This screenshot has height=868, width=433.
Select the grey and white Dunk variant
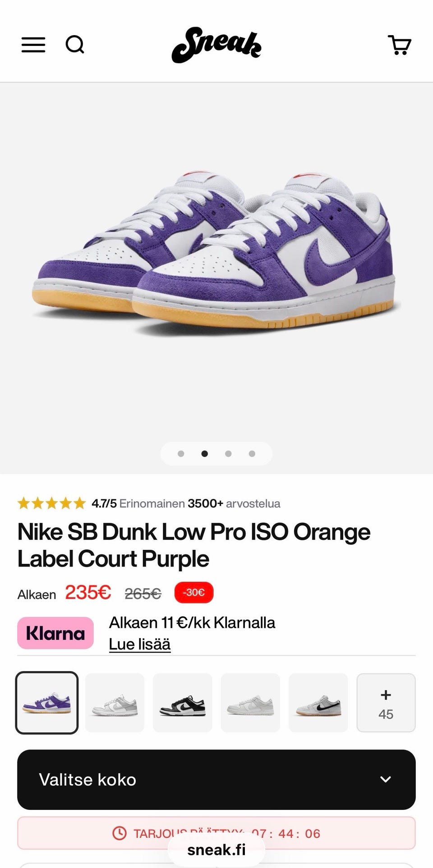[x=115, y=703]
